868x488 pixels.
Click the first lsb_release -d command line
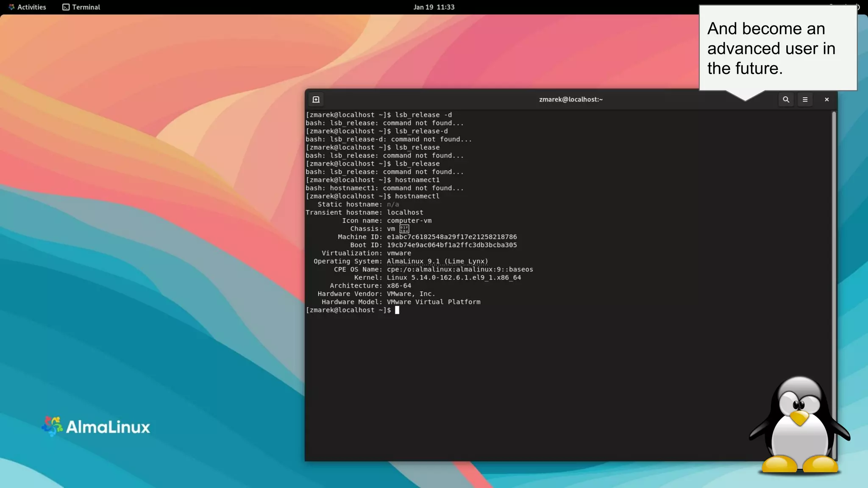pyautogui.click(x=423, y=115)
